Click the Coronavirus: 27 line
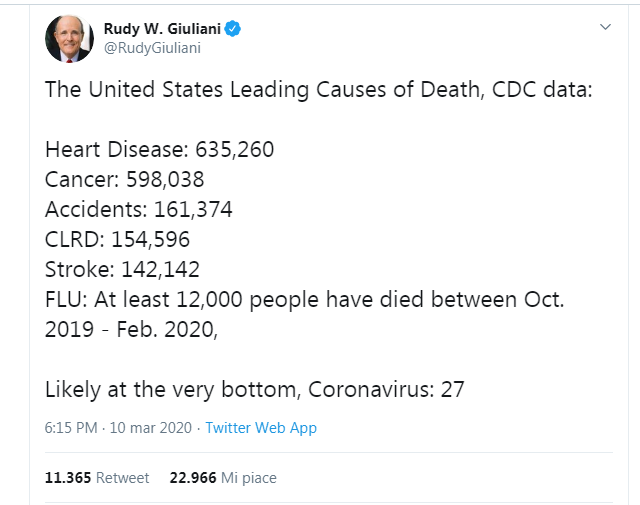The width and height of the screenshot is (640, 505). tap(254, 389)
